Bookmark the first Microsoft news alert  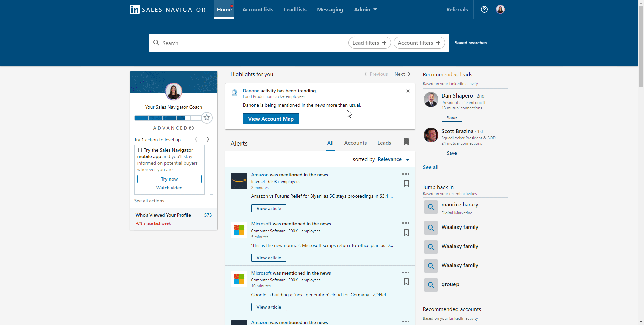(x=406, y=233)
